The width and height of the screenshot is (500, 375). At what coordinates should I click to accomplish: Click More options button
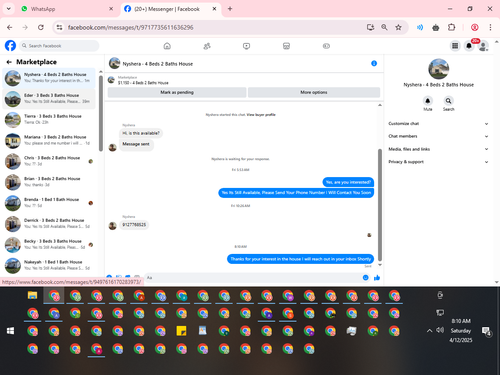pyautogui.click(x=314, y=92)
